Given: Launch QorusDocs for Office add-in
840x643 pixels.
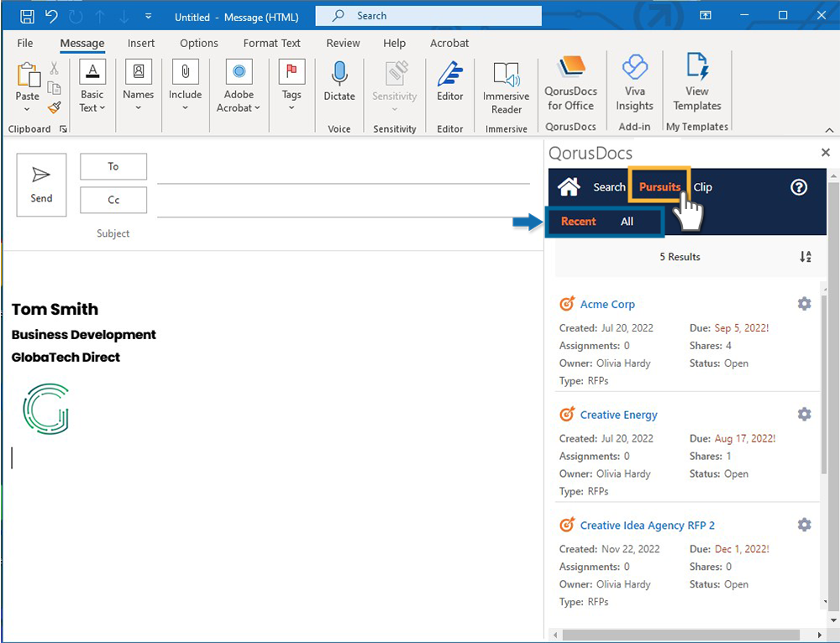Looking at the screenshot, I should tap(571, 83).
